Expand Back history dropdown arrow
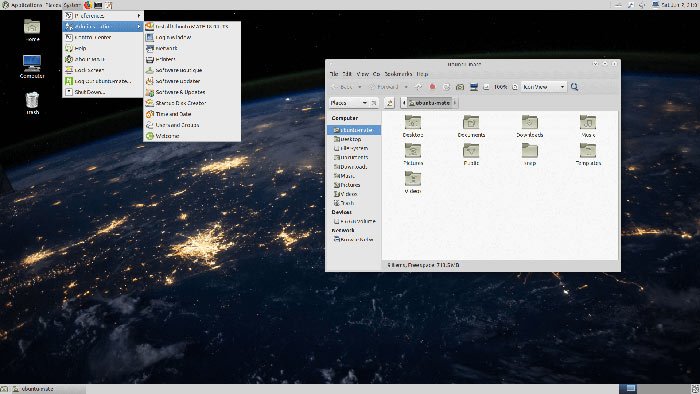This screenshot has width=700, height=394. [x=360, y=87]
